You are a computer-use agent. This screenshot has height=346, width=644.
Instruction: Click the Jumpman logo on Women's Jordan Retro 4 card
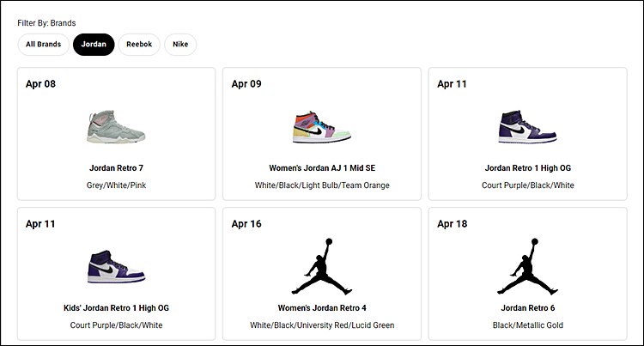[x=322, y=266]
